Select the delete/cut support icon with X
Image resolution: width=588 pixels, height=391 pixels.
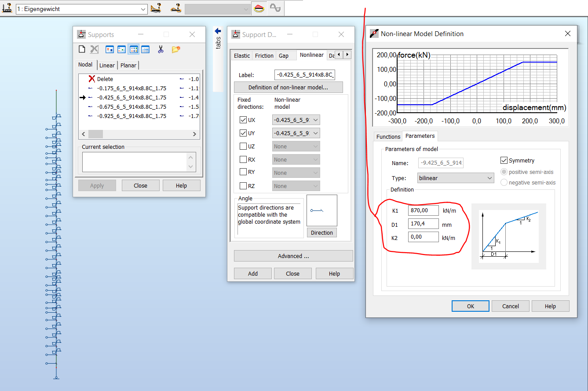click(94, 49)
